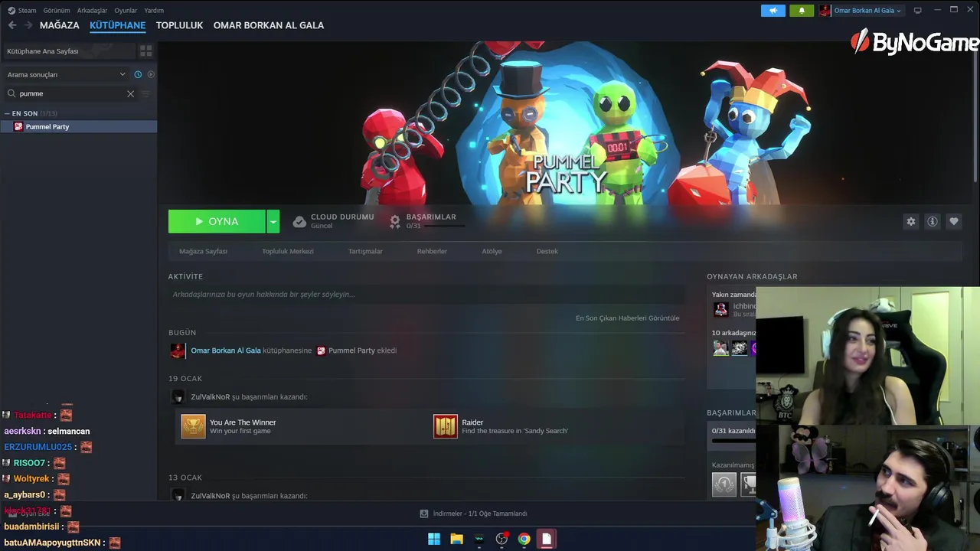Click the activity comment input field

426,294
